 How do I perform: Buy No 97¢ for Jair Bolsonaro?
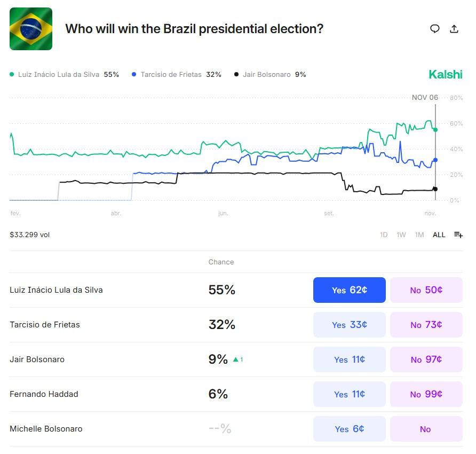click(x=426, y=359)
